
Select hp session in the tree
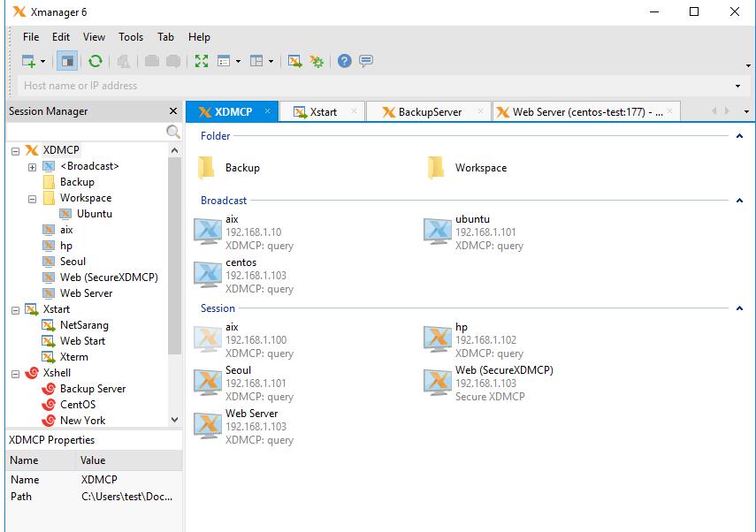click(x=66, y=246)
